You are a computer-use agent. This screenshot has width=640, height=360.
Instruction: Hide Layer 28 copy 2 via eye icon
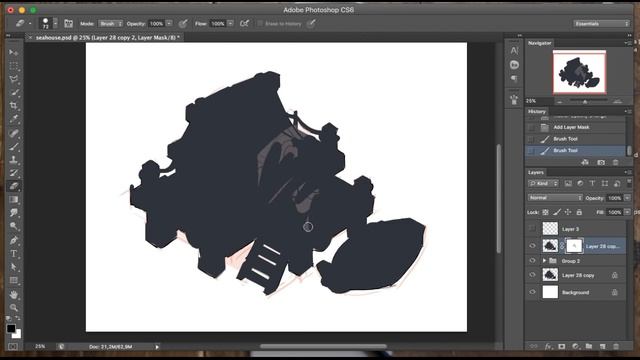(x=532, y=246)
